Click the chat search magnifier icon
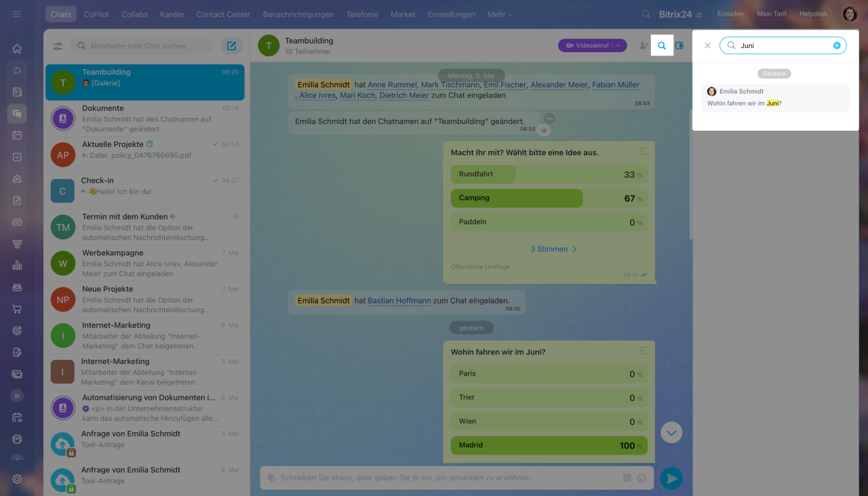The width and height of the screenshot is (868, 496). [662, 45]
